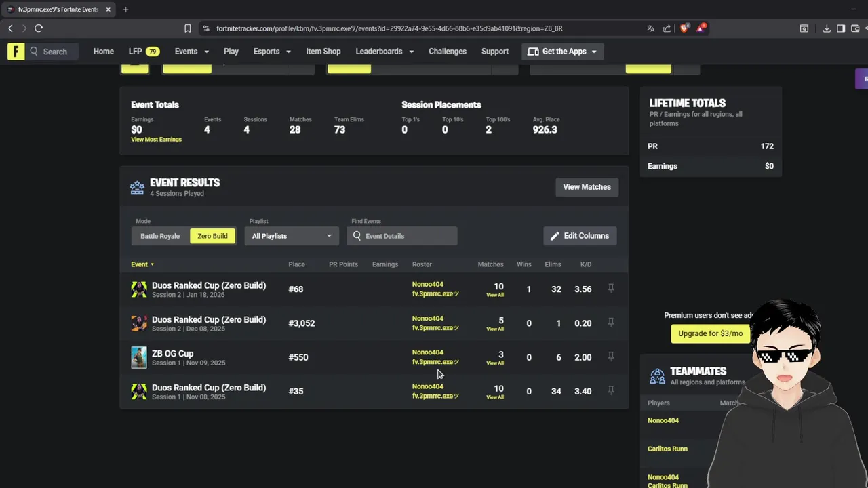Click the ZB OG Cup event title
This screenshot has width=868, height=488.
172,354
